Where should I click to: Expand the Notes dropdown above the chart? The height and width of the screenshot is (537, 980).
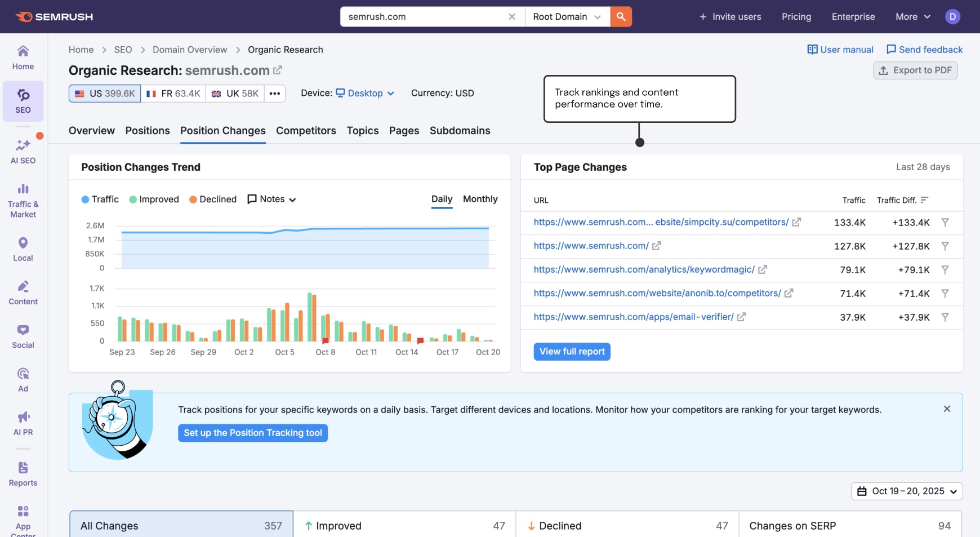[271, 199]
